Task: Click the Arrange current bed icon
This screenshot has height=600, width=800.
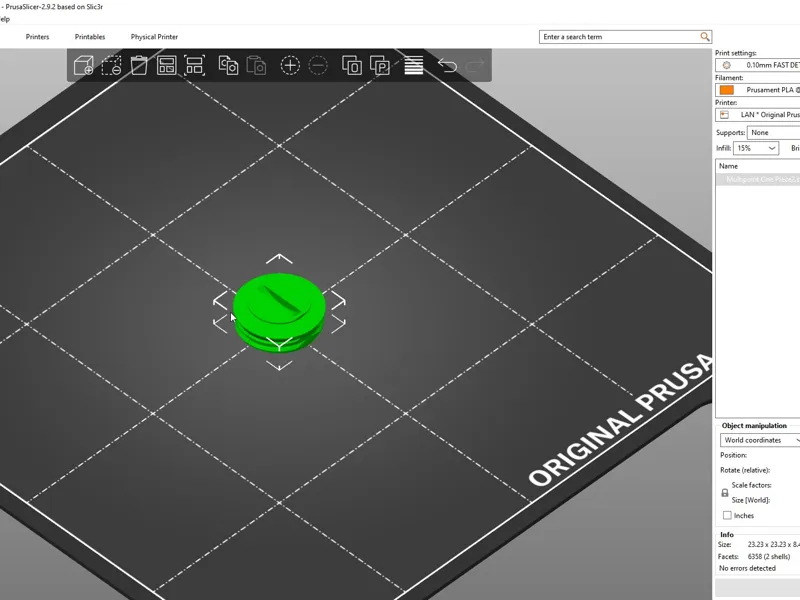Action: click(x=194, y=66)
